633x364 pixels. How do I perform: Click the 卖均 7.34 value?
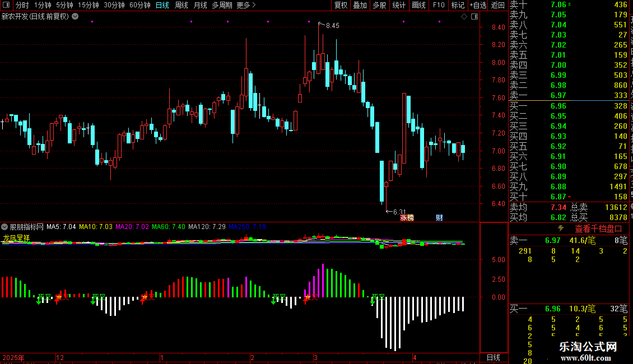tap(558, 207)
